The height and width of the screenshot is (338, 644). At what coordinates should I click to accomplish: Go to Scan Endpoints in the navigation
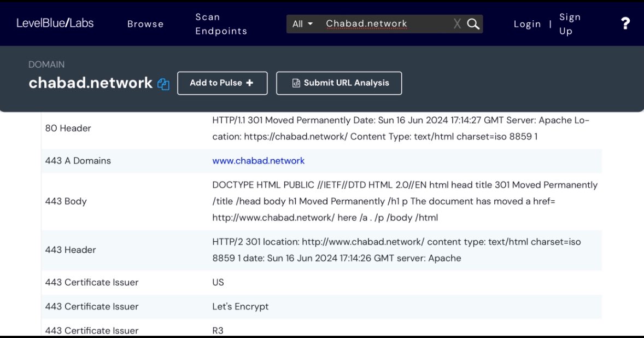tap(221, 24)
